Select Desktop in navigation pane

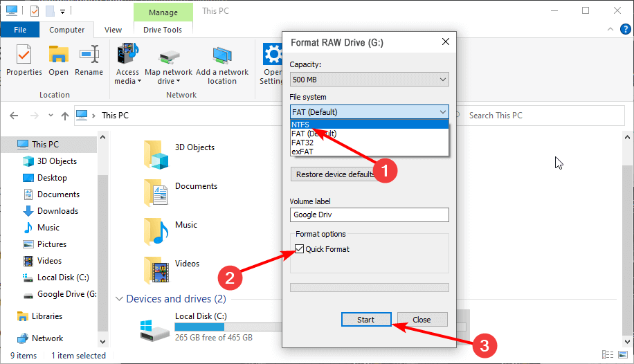(52, 178)
